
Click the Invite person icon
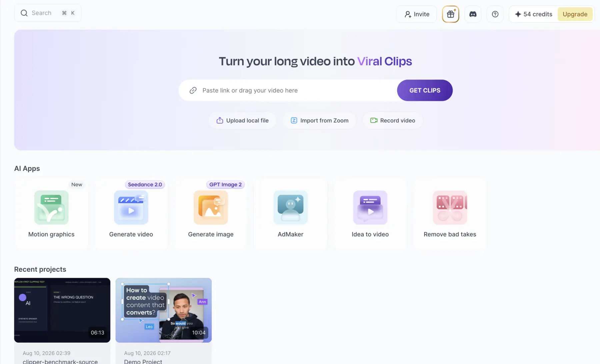click(408, 14)
